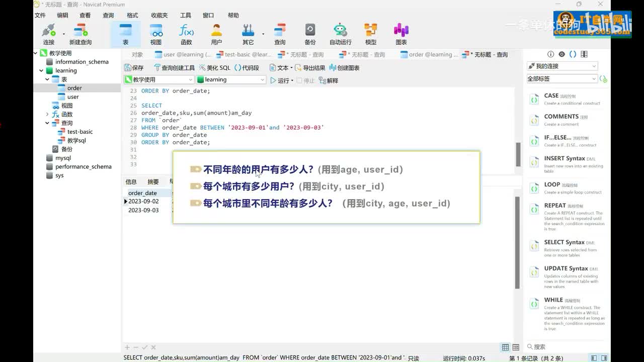Click the 自动运行 (Automation) robot icon
This screenshot has height=362, width=644.
tap(341, 34)
